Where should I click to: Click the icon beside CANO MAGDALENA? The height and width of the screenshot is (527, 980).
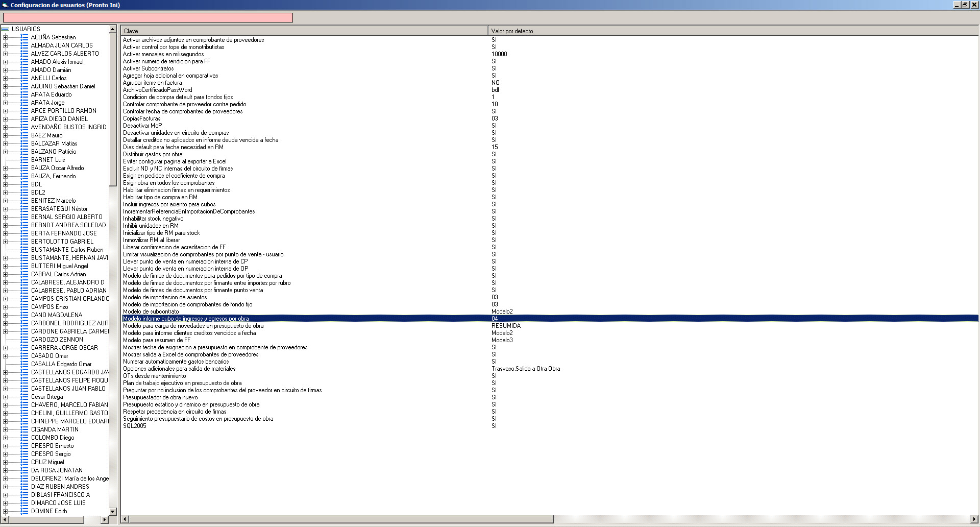(x=24, y=315)
